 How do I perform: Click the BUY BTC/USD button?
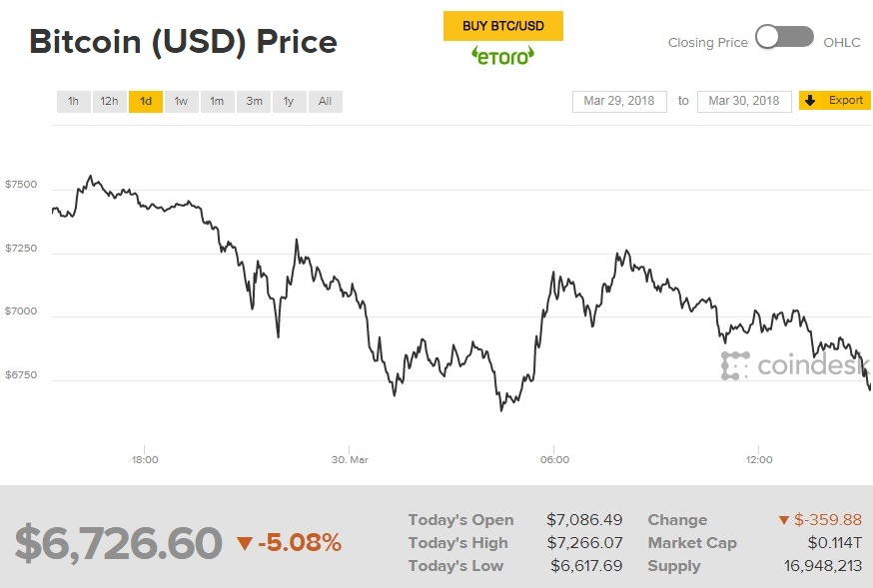click(x=502, y=26)
